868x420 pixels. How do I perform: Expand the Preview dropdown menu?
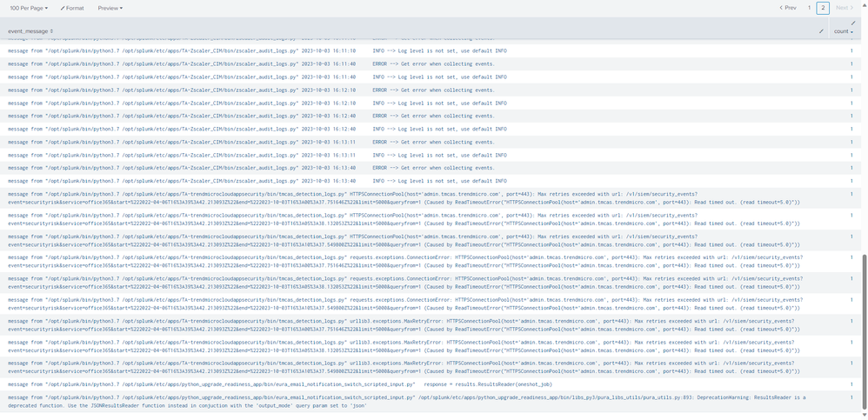pyautogui.click(x=110, y=8)
